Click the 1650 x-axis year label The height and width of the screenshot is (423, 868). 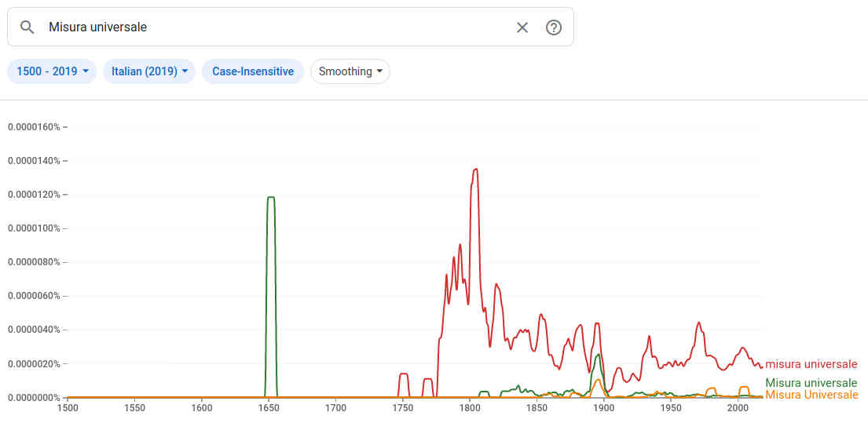[269, 408]
